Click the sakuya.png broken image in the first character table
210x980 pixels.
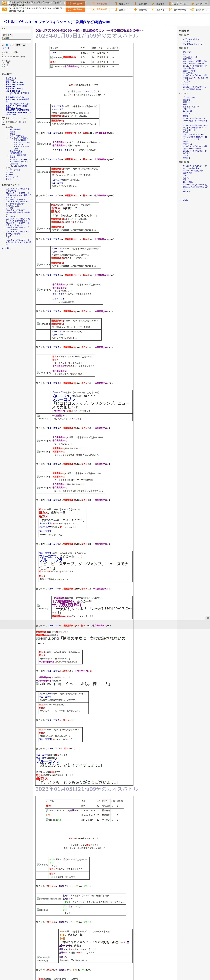pos(57,67)
